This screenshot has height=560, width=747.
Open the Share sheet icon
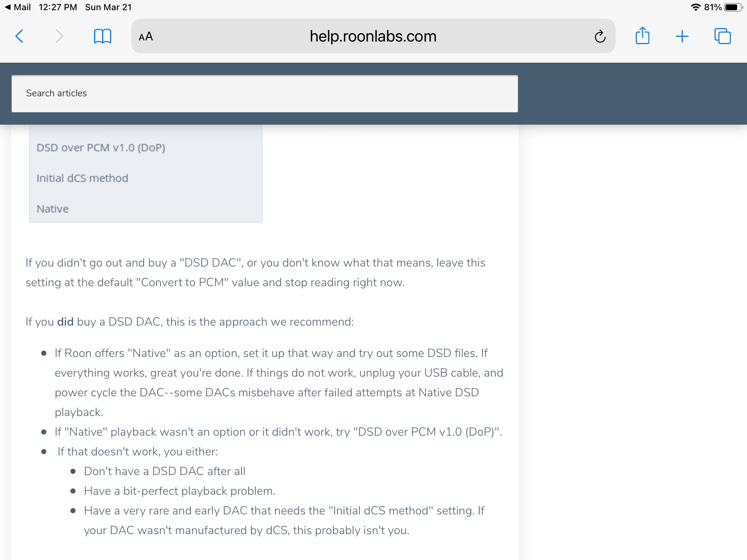tap(642, 35)
